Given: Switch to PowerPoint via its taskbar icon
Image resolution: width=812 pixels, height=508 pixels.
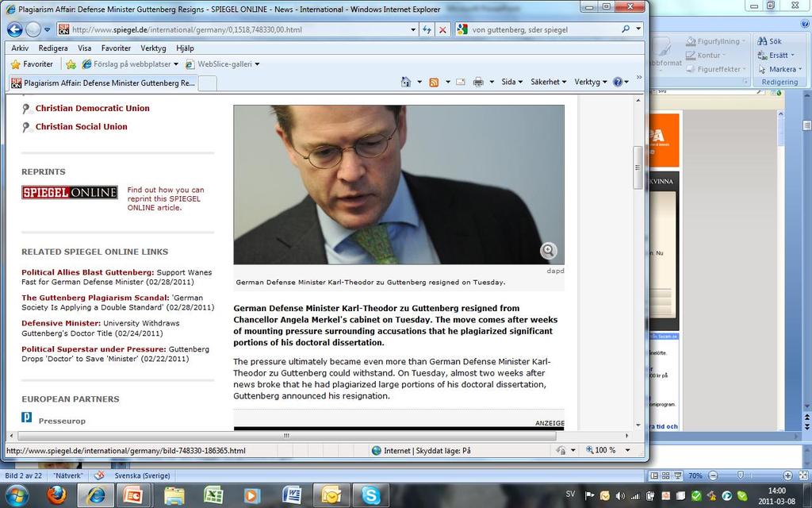Looking at the screenshot, I should [x=133, y=495].
